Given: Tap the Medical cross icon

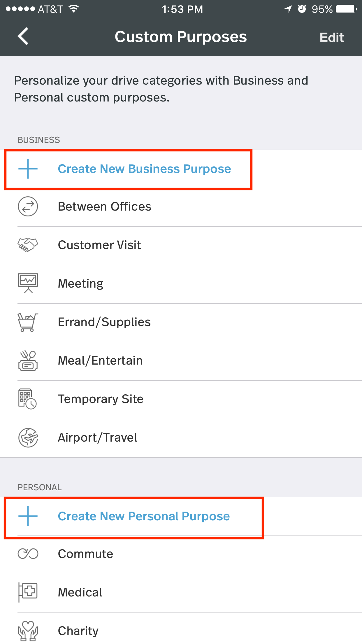Looking at the screenshot, I should (x=28, y=592).
